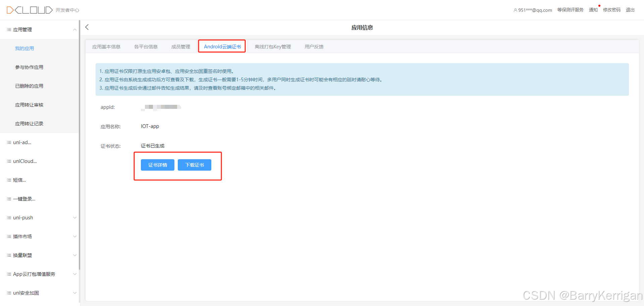This screenshot has height=306, width=644.
Task: Click the uni安全加固 sidebar list icon
Action: coord(9,293)
